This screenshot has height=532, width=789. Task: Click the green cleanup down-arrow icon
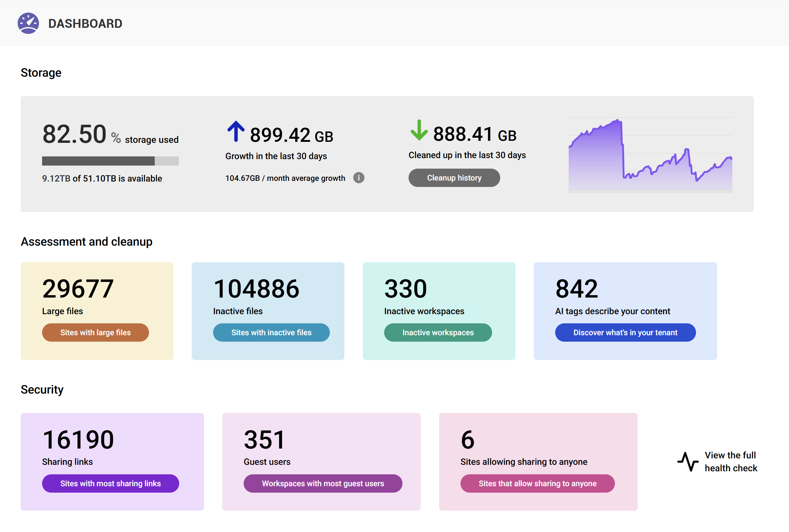[x=419, y=130]
